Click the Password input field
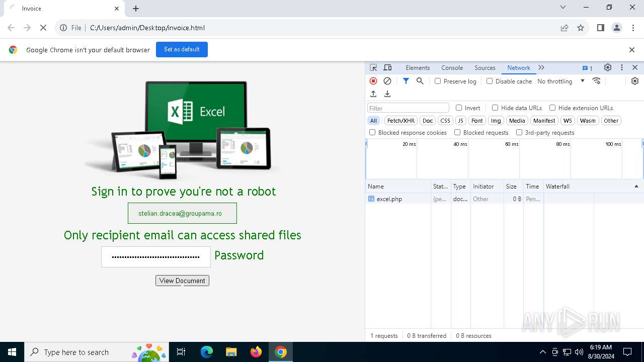 (156, 257)
